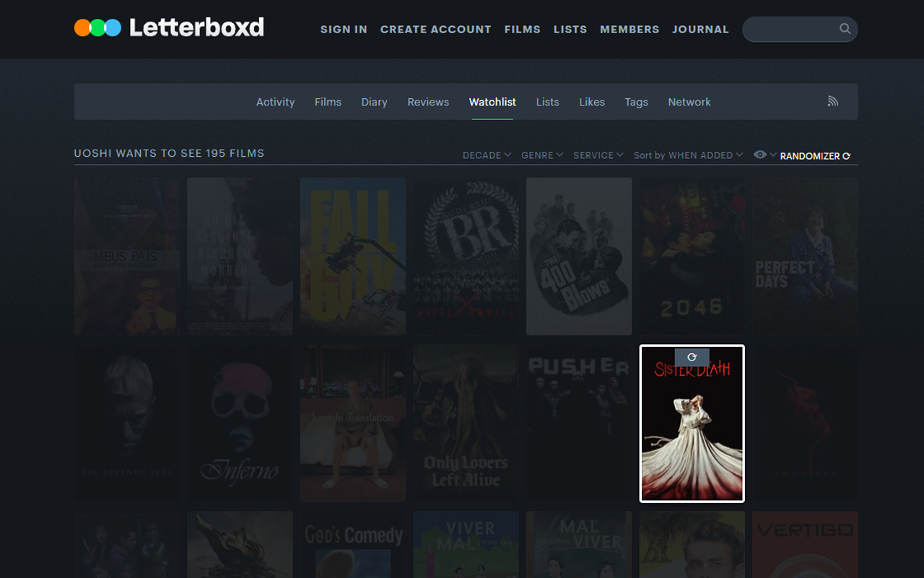Open the Meus Pais film poster

pos(127,256)
